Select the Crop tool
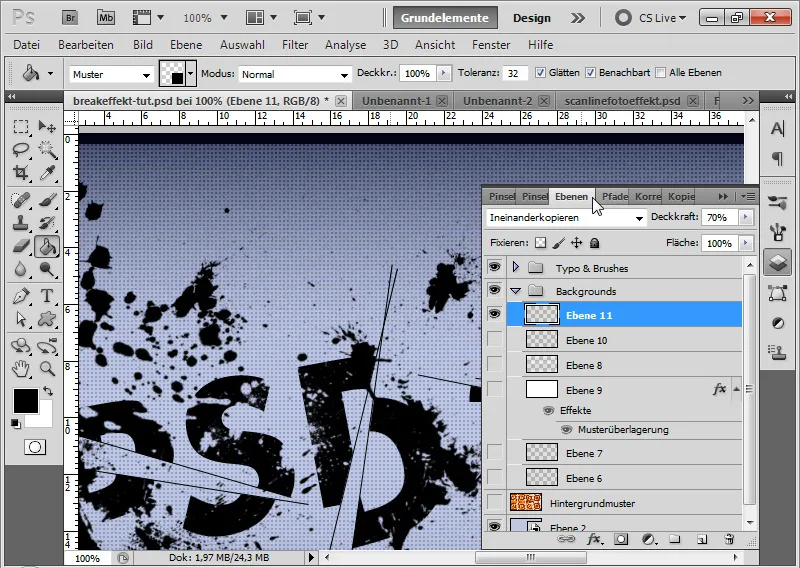 (x=20, y=172)
